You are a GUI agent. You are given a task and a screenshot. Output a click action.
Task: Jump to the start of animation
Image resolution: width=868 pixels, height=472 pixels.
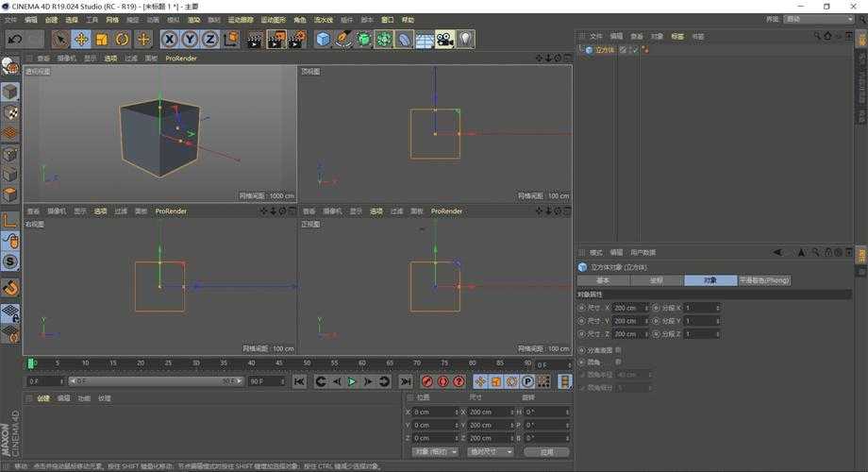299,381
